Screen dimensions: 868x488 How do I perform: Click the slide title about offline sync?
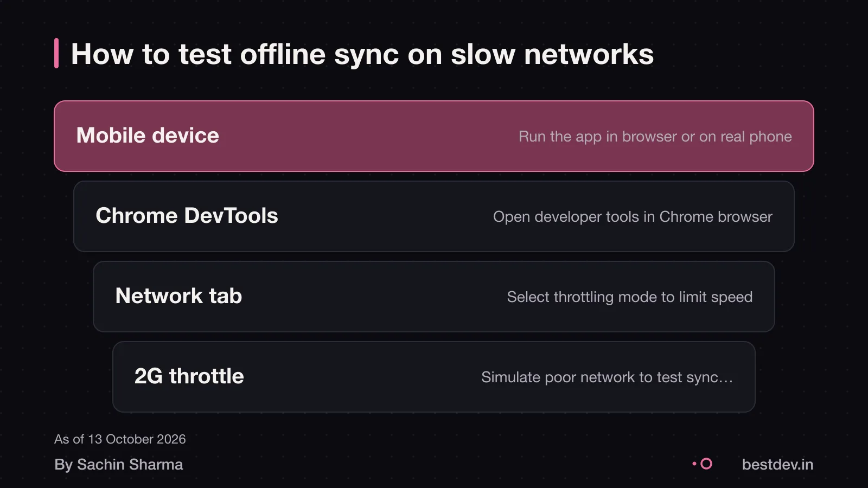point(362,54)
